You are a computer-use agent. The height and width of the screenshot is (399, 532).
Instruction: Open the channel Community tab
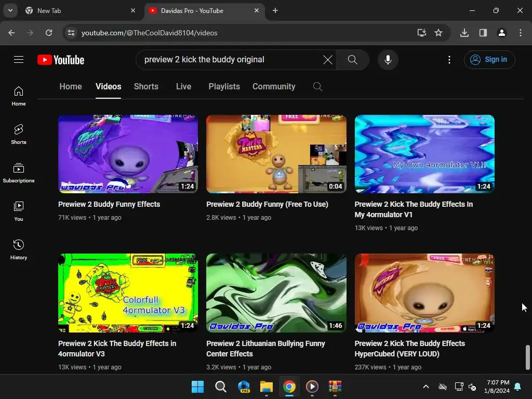[x=274, y=87]
